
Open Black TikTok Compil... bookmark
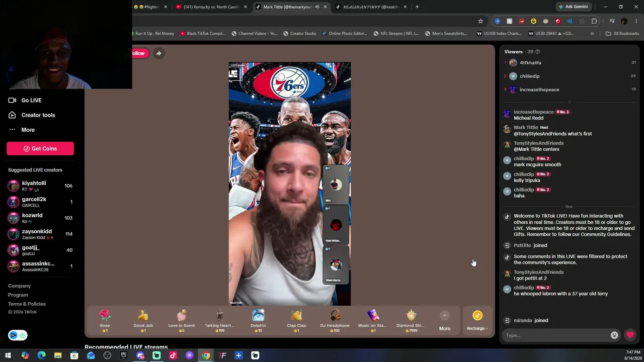coord(202,34)
